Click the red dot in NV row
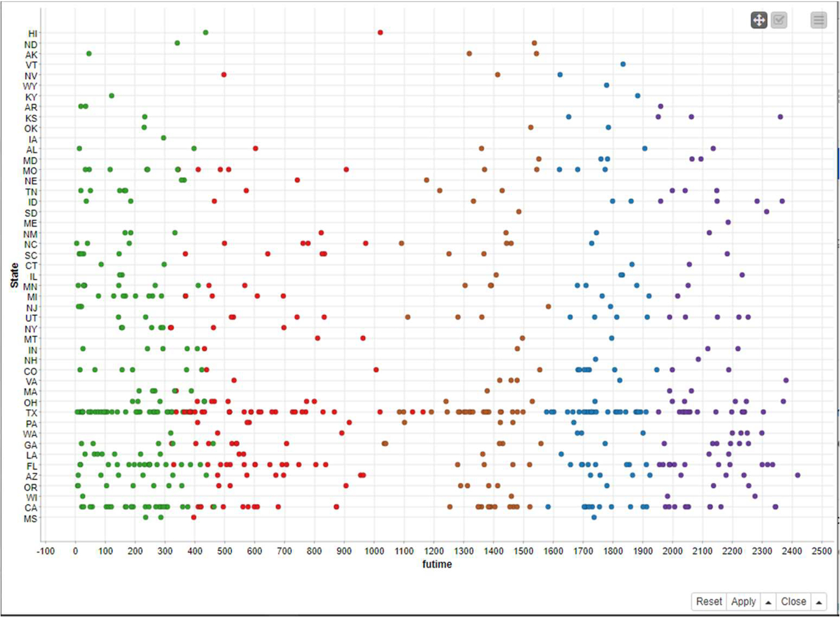The width and height of the screenshot is (840, 617). click(x=224, y=74)
